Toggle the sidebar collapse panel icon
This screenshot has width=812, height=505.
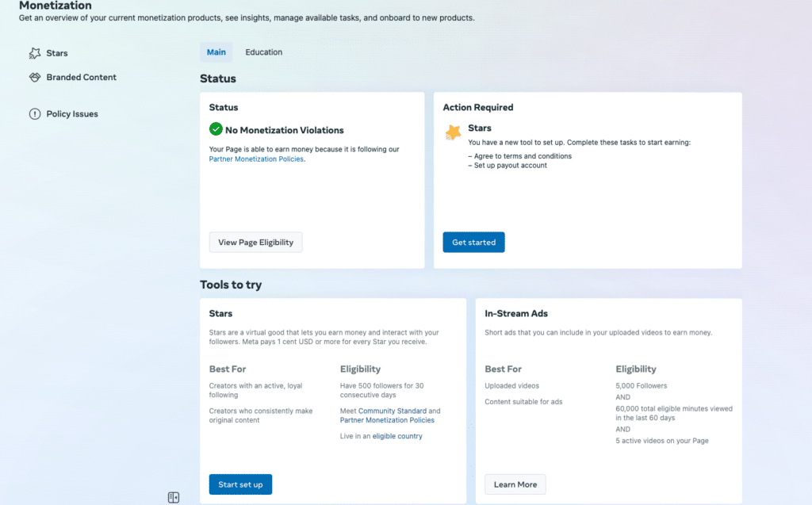pyautogui.click(x=174, y=497)
